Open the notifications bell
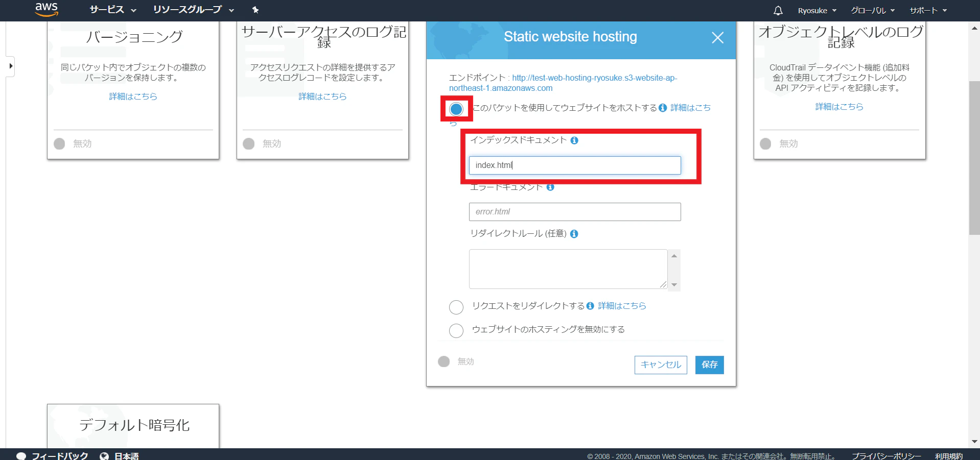 pos(778,11)
